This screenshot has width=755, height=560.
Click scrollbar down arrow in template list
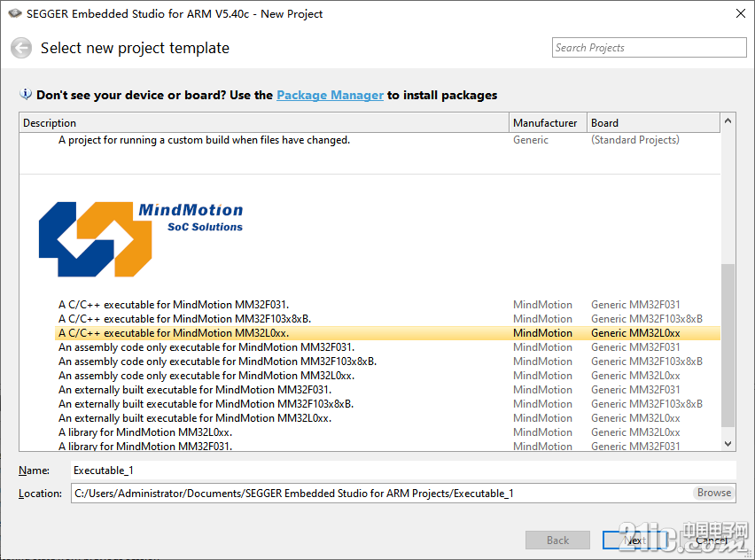click(x=728, y=444)
